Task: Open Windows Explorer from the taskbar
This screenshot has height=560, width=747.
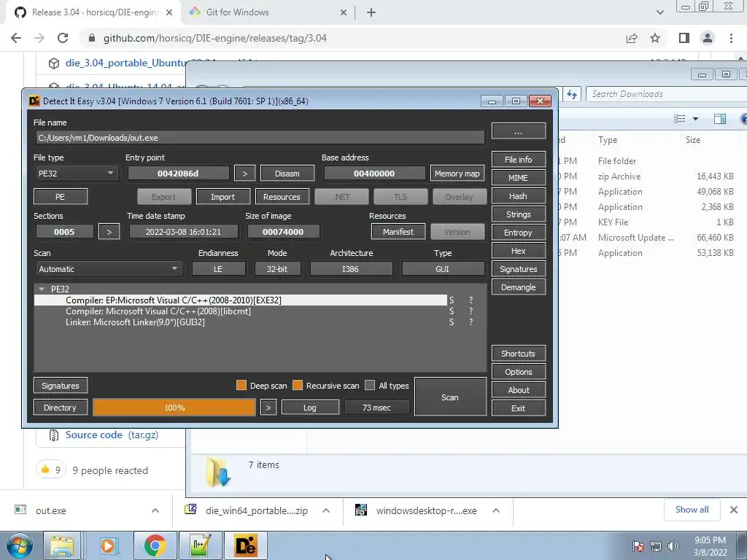Action: click(x=63, y=545)
